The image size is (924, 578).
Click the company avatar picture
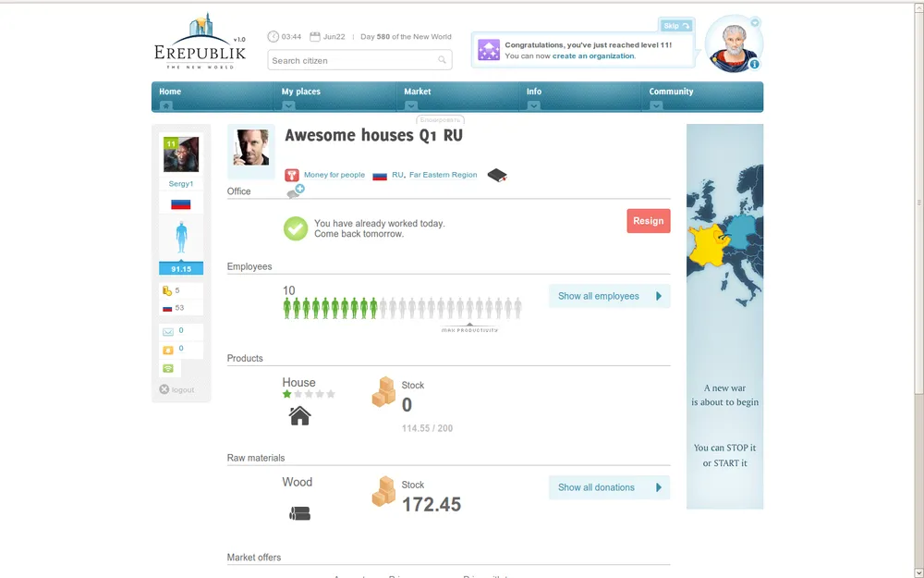pyautogui.click(x=251, y=147)
